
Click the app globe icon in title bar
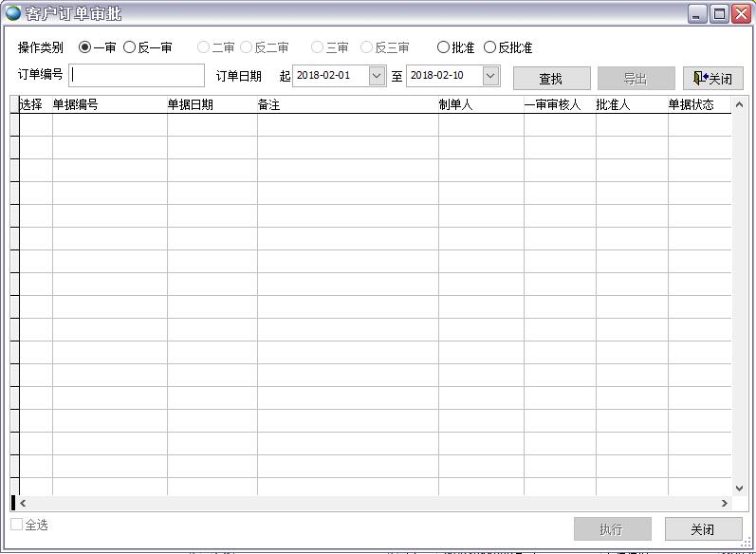pos(13,13)
